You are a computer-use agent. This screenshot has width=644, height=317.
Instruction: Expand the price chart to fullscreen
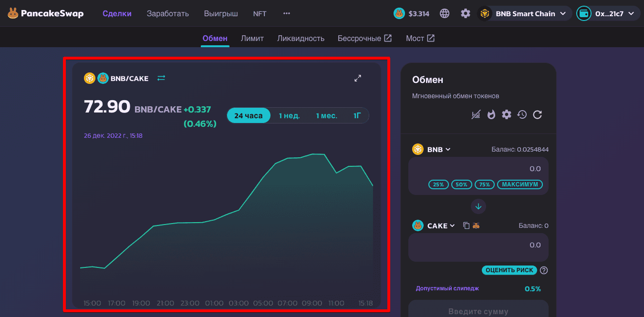pyautogui.click(x=358, y=78)
